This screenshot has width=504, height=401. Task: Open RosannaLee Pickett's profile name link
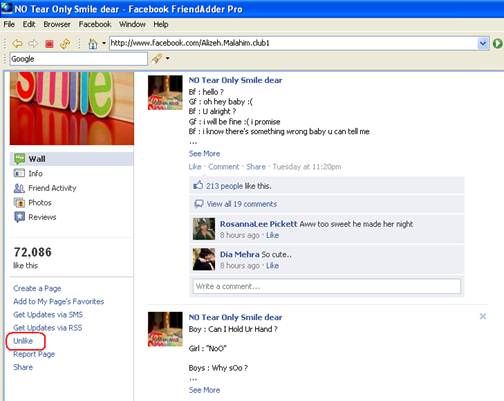coord(258,224)
